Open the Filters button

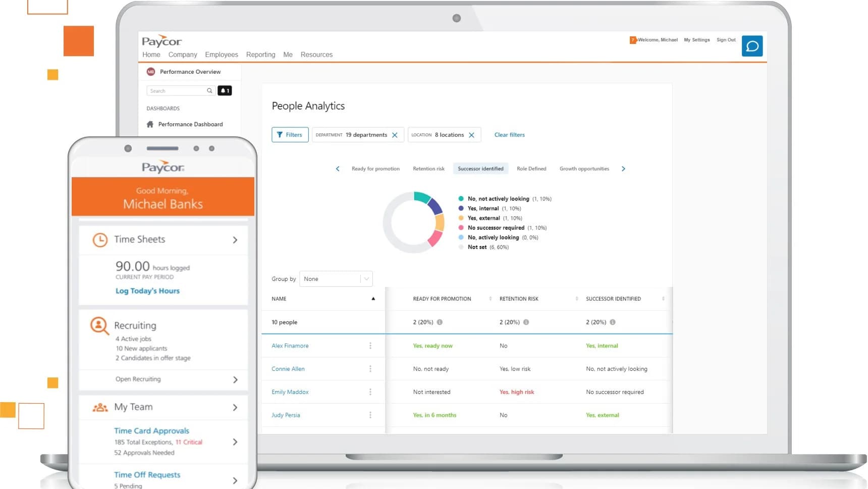pos(290,135)
